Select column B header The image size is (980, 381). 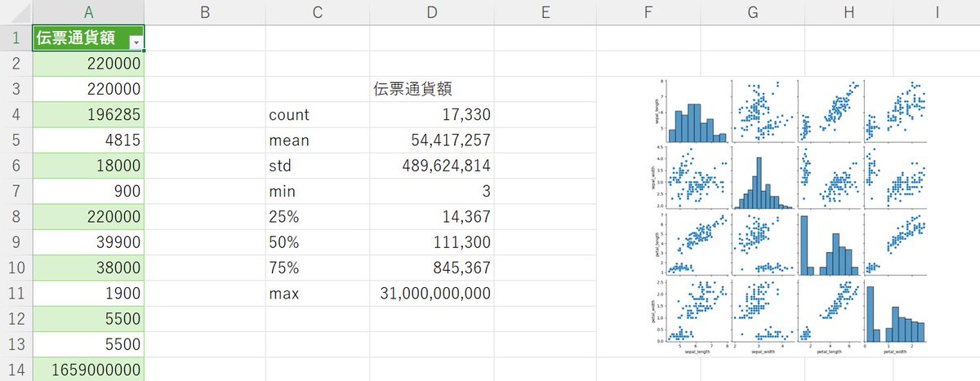pos(205,11)
